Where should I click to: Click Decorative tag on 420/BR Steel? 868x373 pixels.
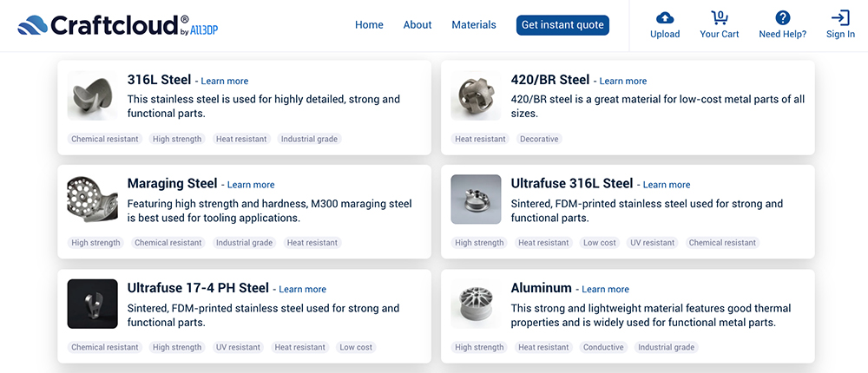(x=539, y=139)
